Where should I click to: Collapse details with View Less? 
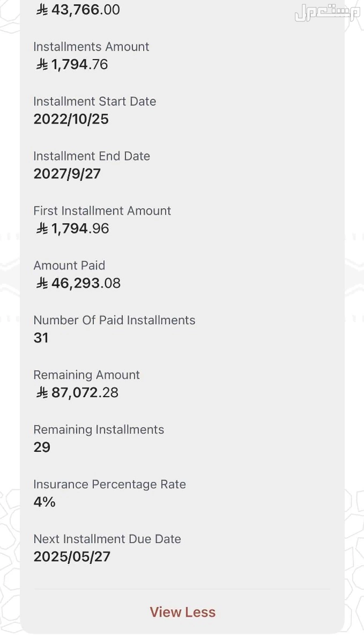pos(182,612)
